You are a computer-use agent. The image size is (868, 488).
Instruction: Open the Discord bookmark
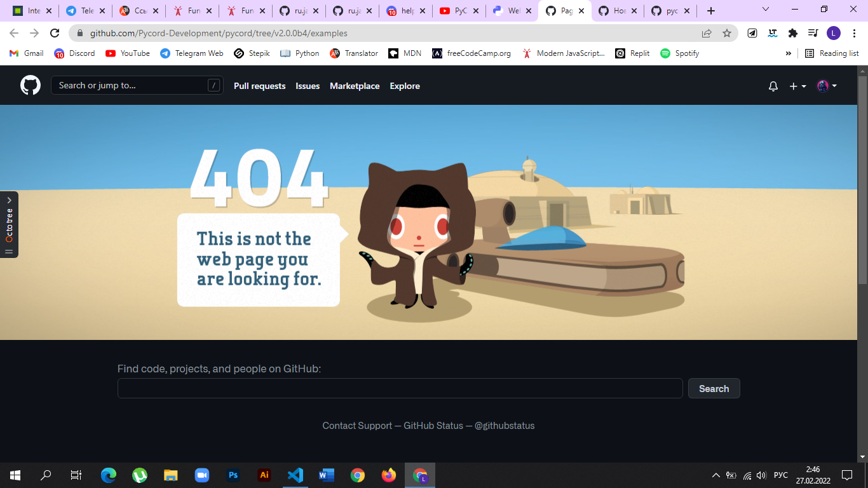(x=75, y=53)
